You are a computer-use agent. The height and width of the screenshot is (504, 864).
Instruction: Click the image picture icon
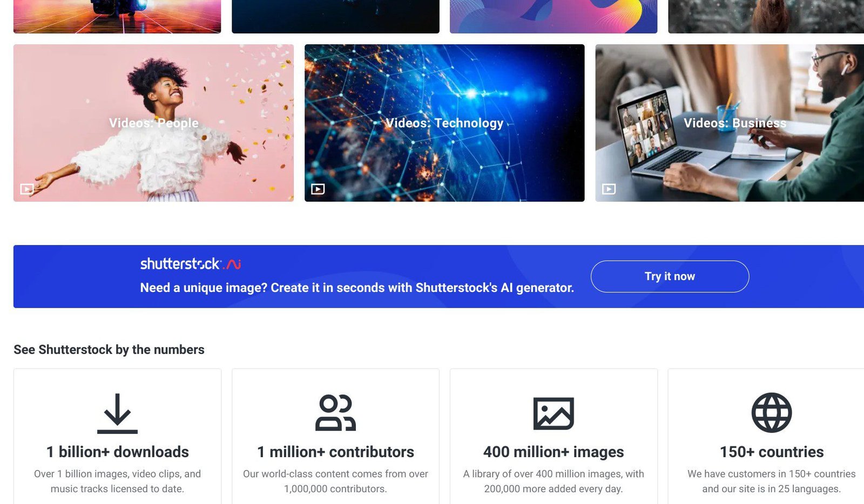point(553,413)
